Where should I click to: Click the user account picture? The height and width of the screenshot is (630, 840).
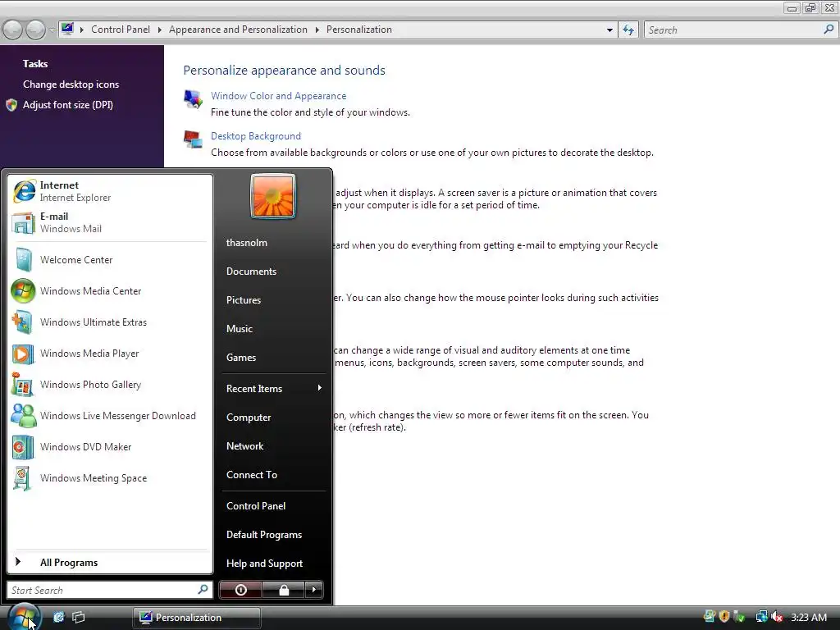point(273,196)
